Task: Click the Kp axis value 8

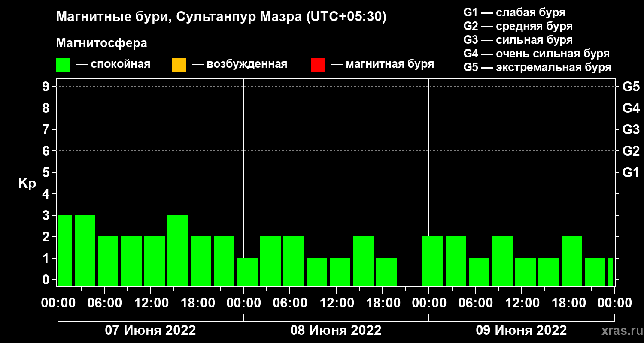Action: click(x=47, y=108)
